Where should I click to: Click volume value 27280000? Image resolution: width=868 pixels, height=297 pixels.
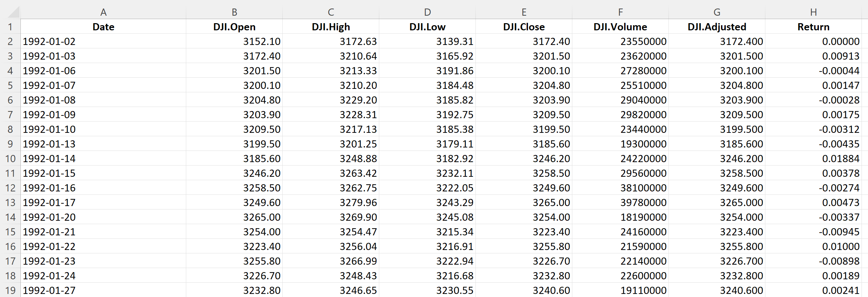620,71
